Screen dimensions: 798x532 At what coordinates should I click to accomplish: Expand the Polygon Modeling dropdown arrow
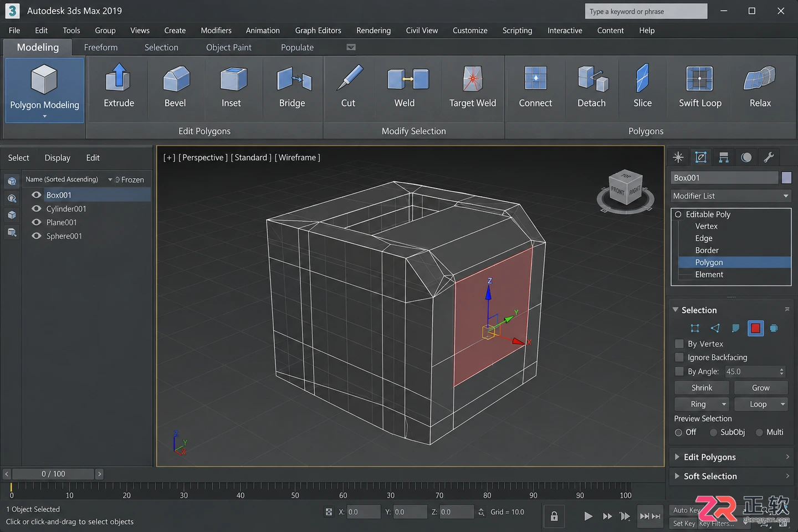click(x=44, y=116)
